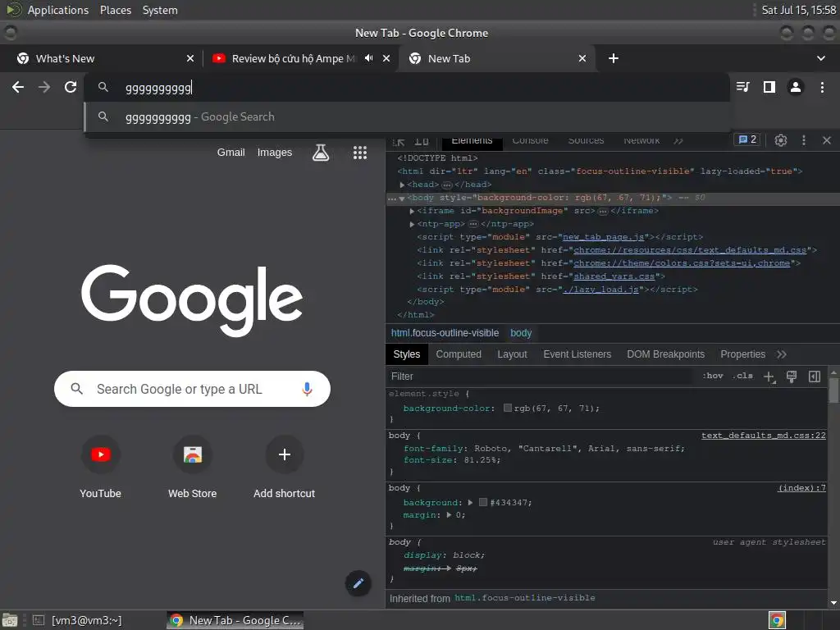Close the DevTools panel
This screenshot has width=840, height=630.
coord(827,140)
